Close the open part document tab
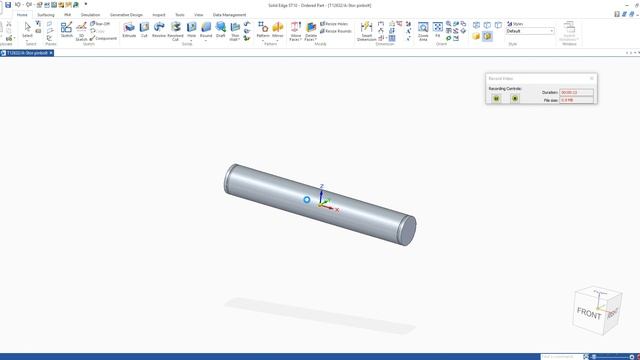 click(x=51, y=53)
